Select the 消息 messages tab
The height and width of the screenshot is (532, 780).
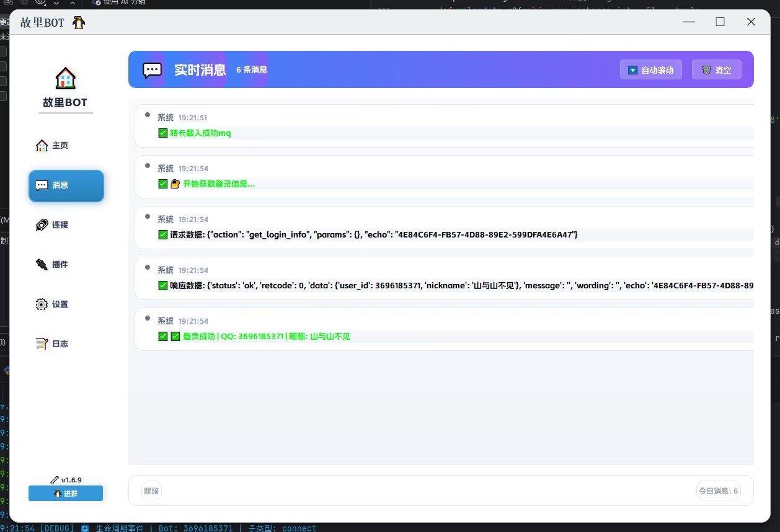coord(66,185)
